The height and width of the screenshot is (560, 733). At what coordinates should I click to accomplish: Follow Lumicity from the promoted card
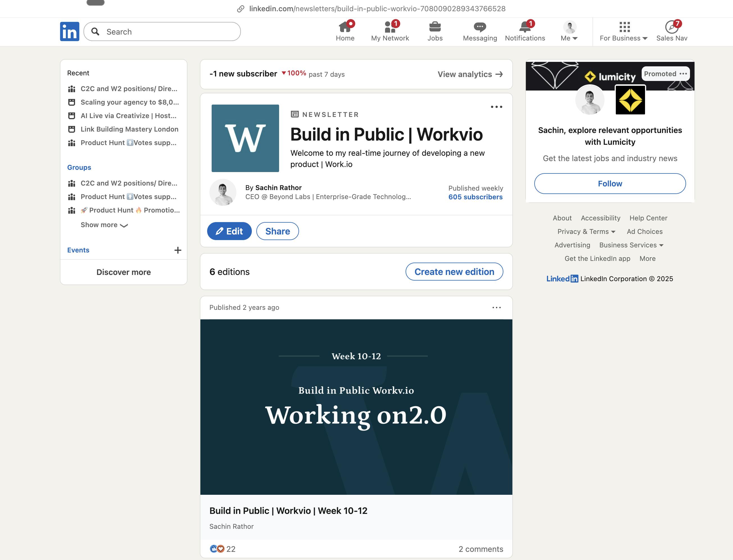[x=610, y=183]
